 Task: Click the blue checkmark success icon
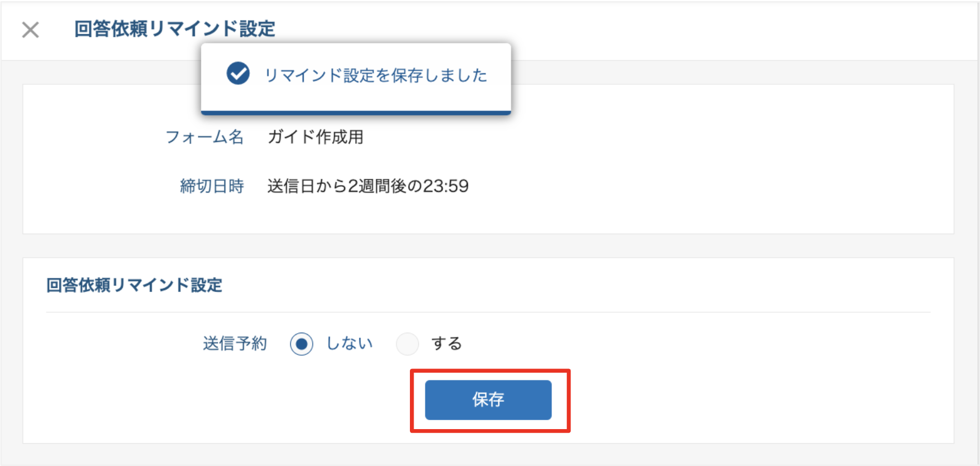click(238, 74)
